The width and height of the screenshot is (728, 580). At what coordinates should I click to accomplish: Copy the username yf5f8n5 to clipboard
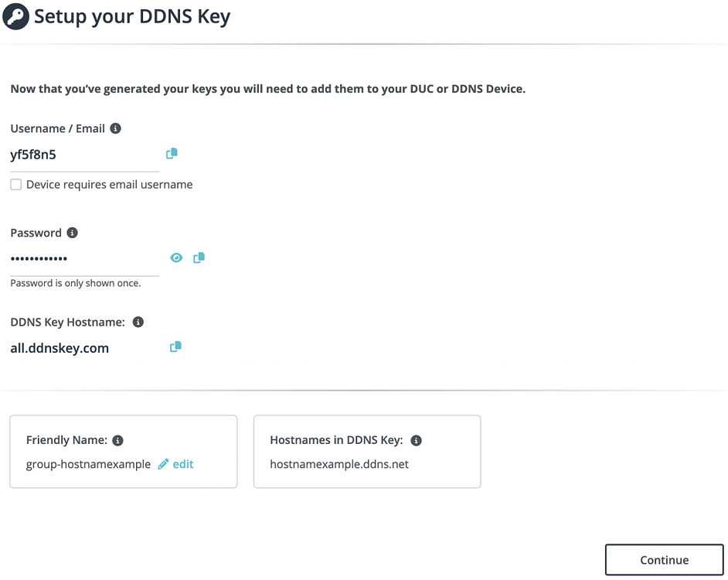(172, 153)
